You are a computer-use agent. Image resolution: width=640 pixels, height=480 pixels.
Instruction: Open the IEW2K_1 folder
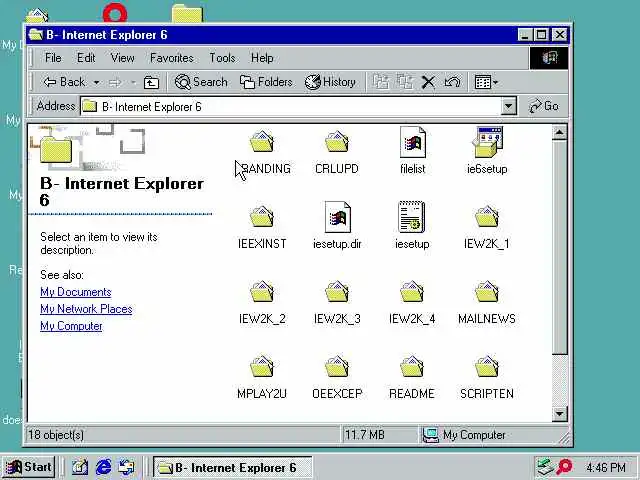tap(487, 217)
